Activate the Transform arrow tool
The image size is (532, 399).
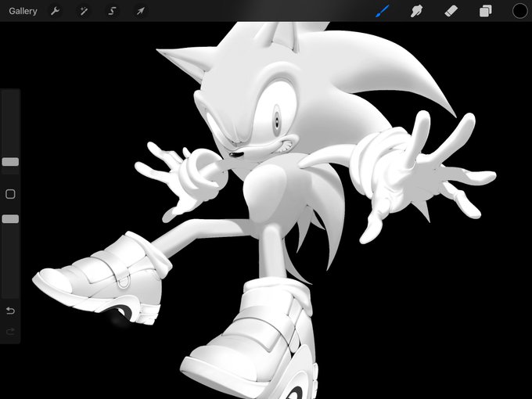[141, 11]
